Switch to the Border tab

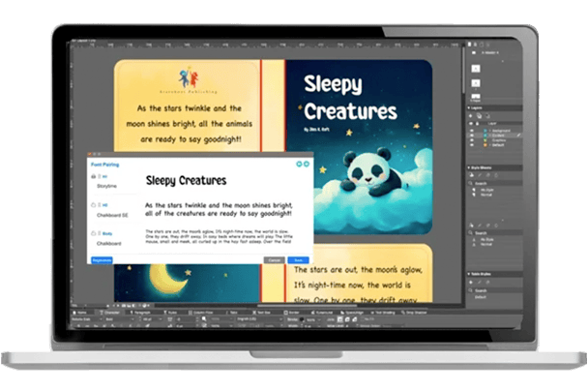click(292, 313)
